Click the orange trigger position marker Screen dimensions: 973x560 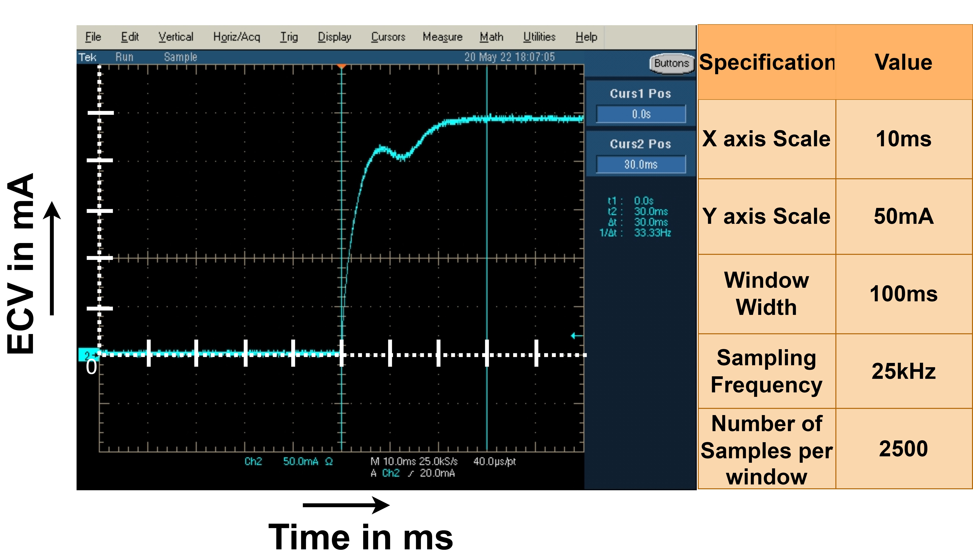[x=341, y=66]
